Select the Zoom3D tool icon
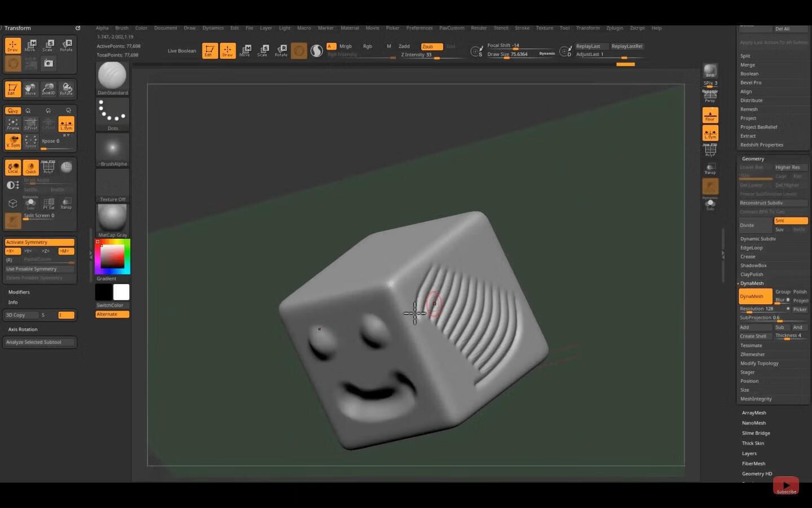The height and width of the screenshot is (508, 812). pos(48,89)
